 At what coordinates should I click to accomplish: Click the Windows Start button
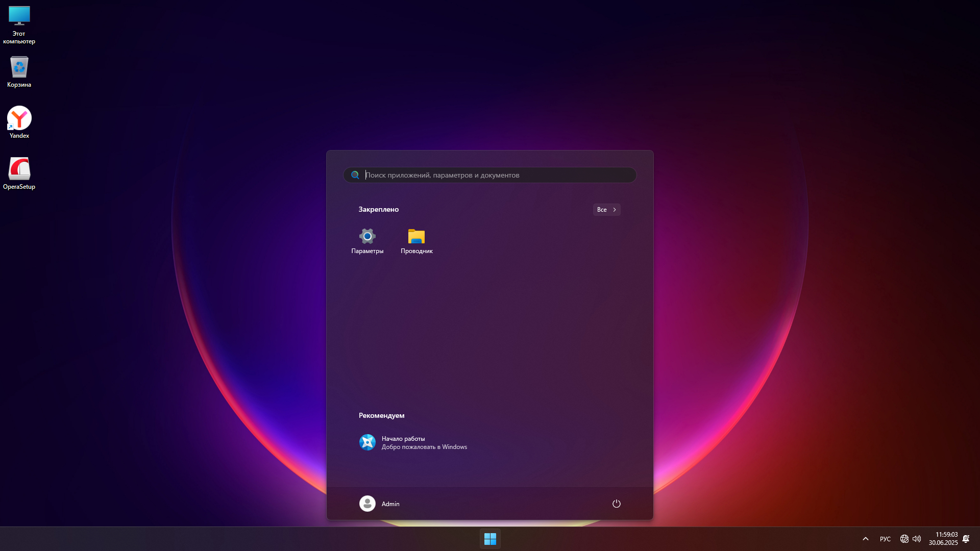click(490, 539)
